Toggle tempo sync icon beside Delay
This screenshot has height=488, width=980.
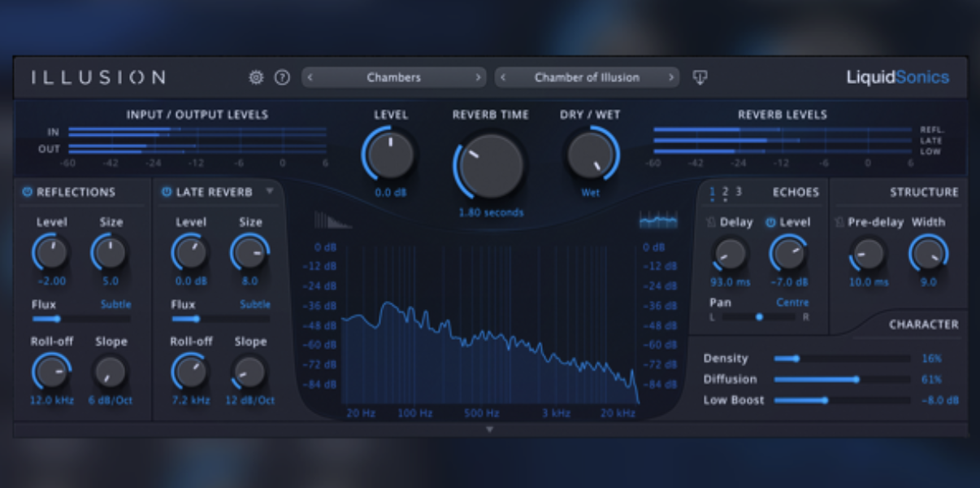tap(710, 222)
